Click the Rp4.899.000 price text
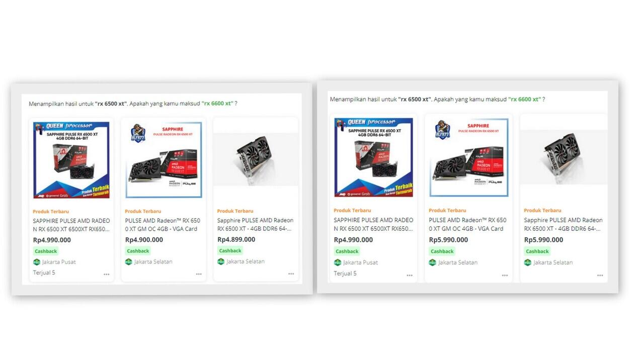 236,239
